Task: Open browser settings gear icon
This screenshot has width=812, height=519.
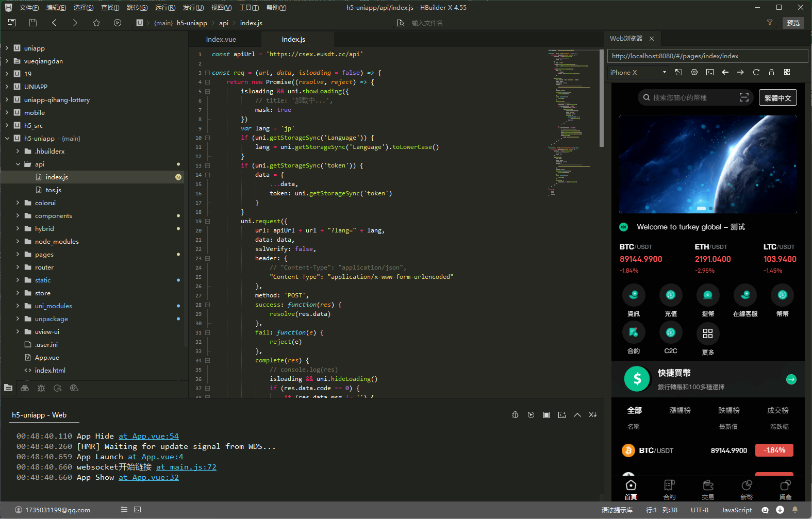Action: (694, 72)
